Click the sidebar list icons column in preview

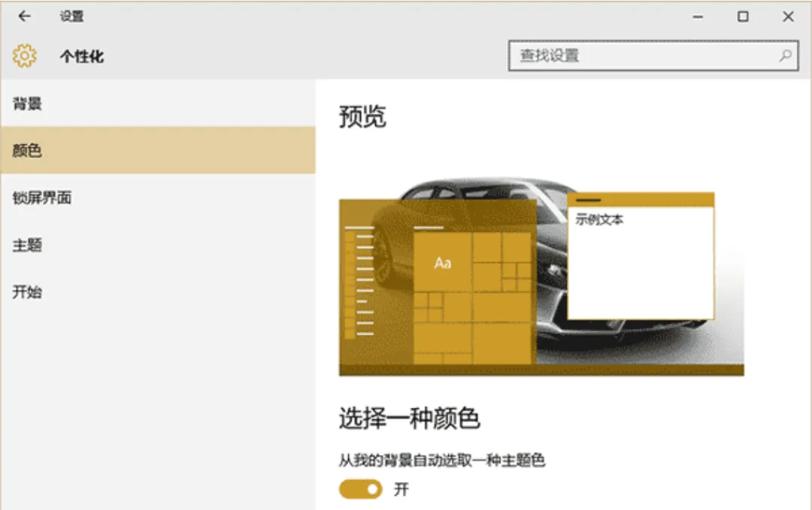pyautogui.click(x=361, y=278)
